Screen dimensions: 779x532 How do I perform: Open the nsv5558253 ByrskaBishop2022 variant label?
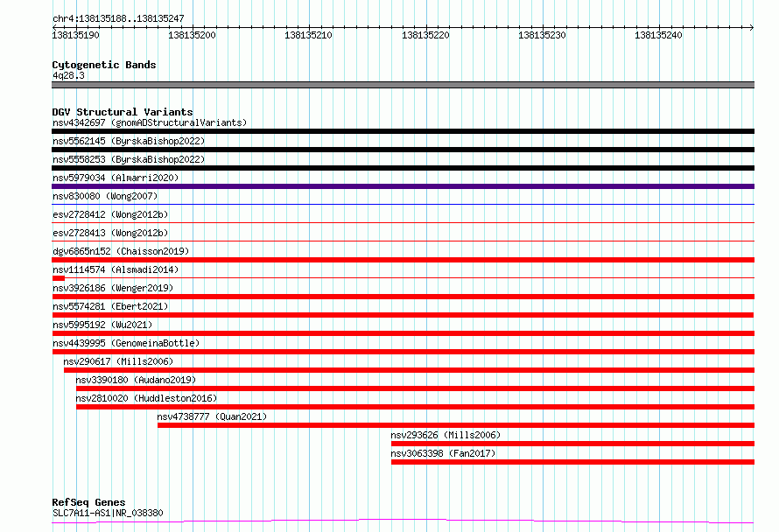[129, 159]
